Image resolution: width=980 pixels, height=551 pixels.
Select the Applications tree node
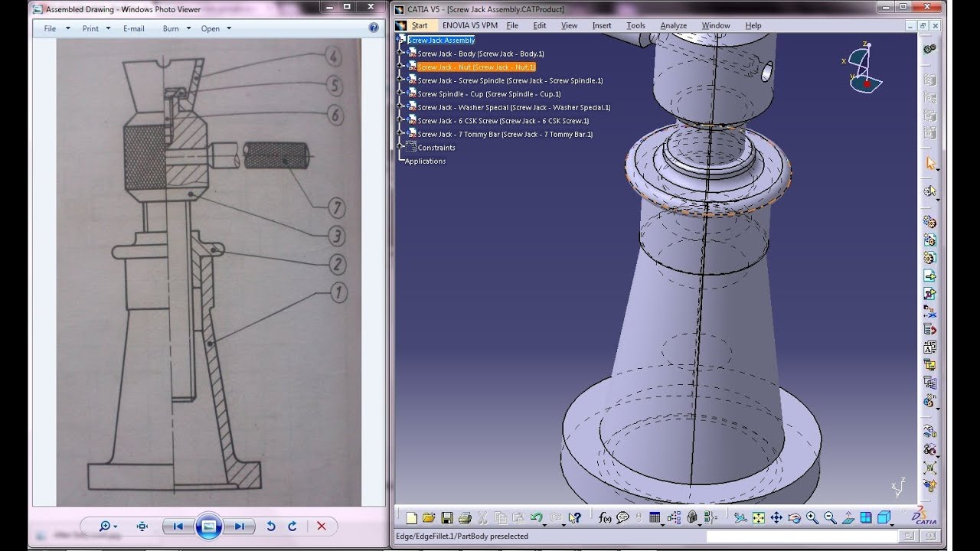coord(425,161)
